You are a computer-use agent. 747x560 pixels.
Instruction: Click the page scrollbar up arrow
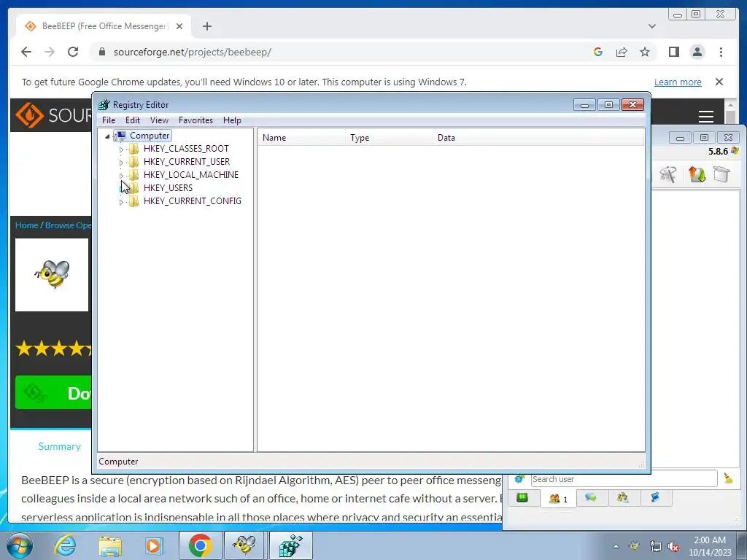click(x=730, y=105)
